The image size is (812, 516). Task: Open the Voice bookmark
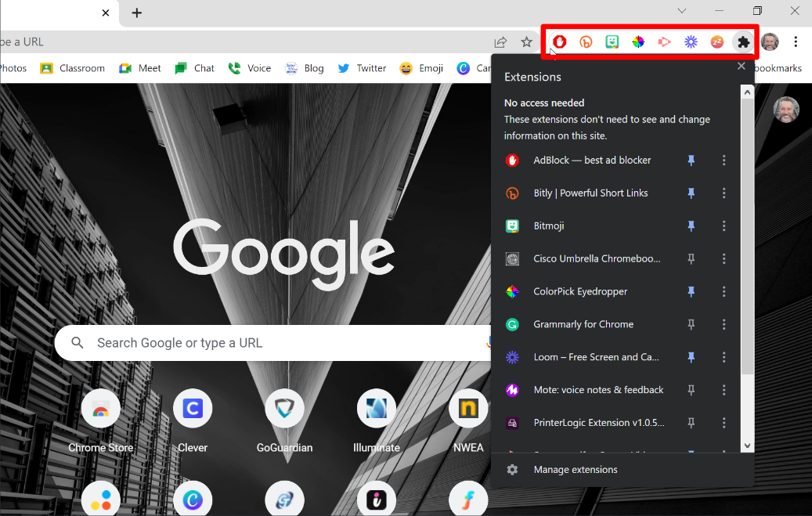point(250,68)
